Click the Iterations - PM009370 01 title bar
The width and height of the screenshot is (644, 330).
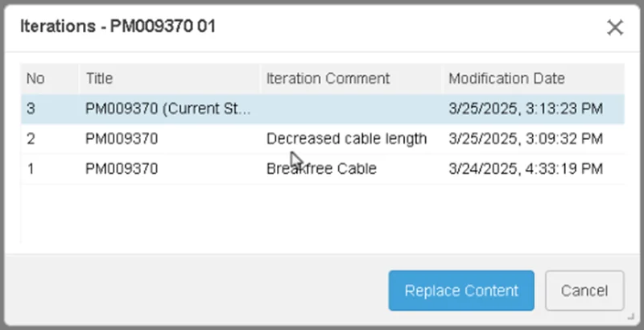[242, 27]
